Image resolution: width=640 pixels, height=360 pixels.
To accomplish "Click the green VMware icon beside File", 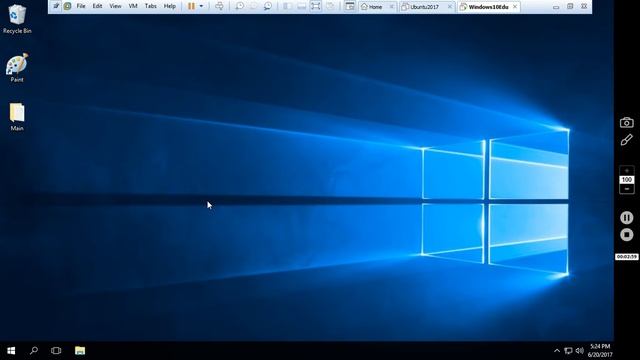I will [67, 6].
